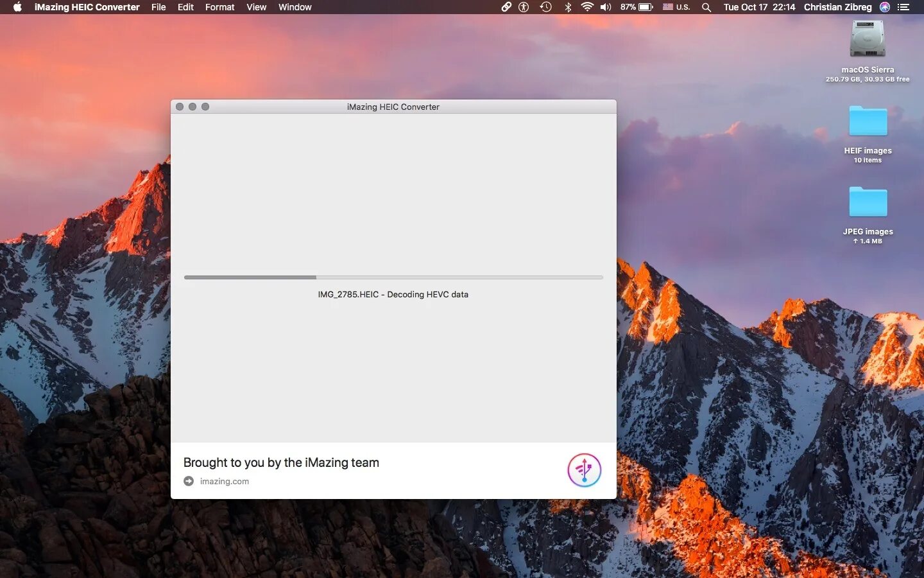Open the Christian Zibreg user menu
Screen dimensions: 924x578
tap(837, 7)
